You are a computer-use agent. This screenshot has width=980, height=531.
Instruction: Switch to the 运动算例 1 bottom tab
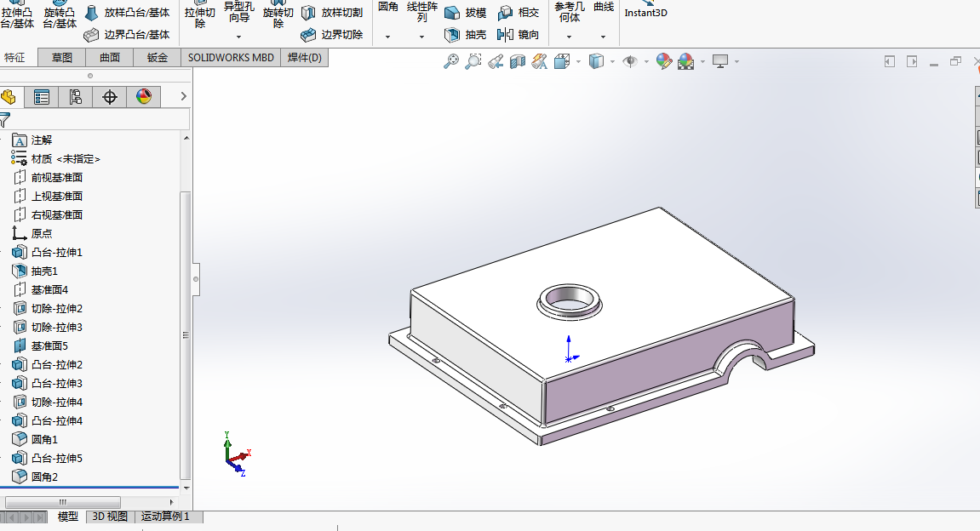pos(166,517)
